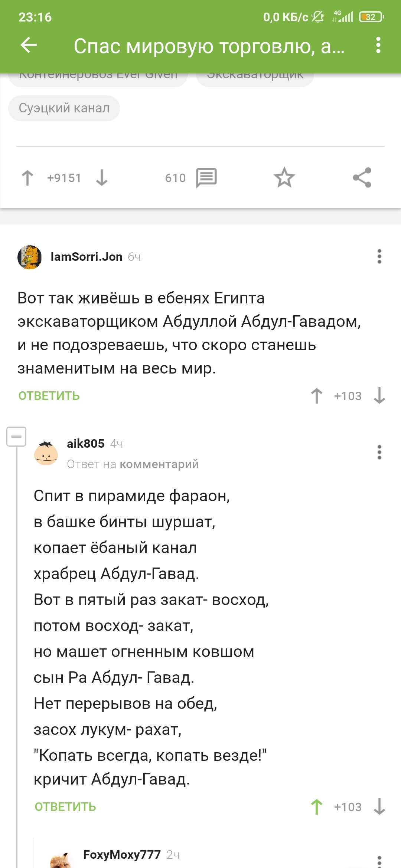Share the post via share icon
Viewport: 401px width, 868px height.
[x=362, y=177]
